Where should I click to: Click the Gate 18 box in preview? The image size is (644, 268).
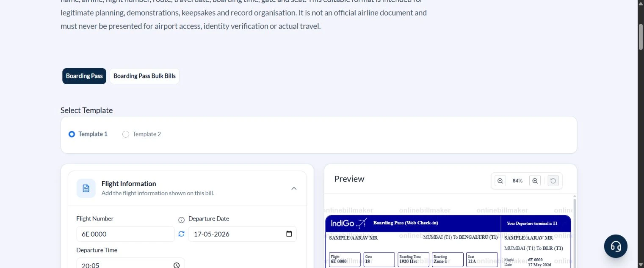click(379, 260)
